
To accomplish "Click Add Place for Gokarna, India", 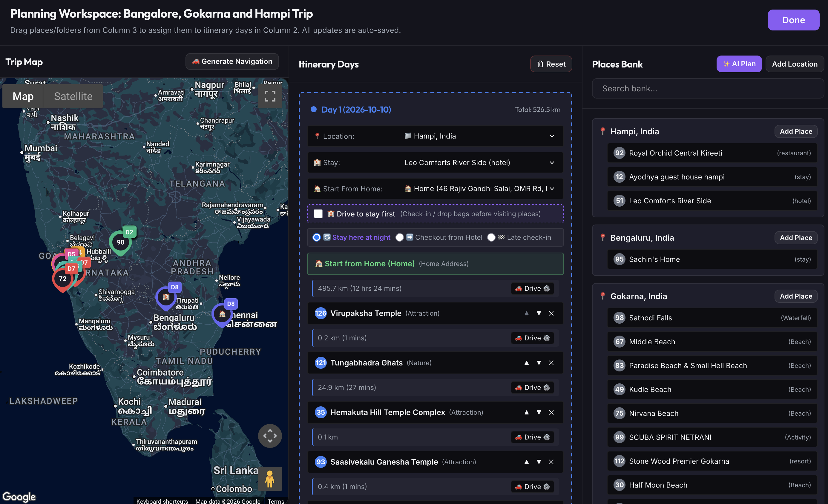I will click(796, 296).
